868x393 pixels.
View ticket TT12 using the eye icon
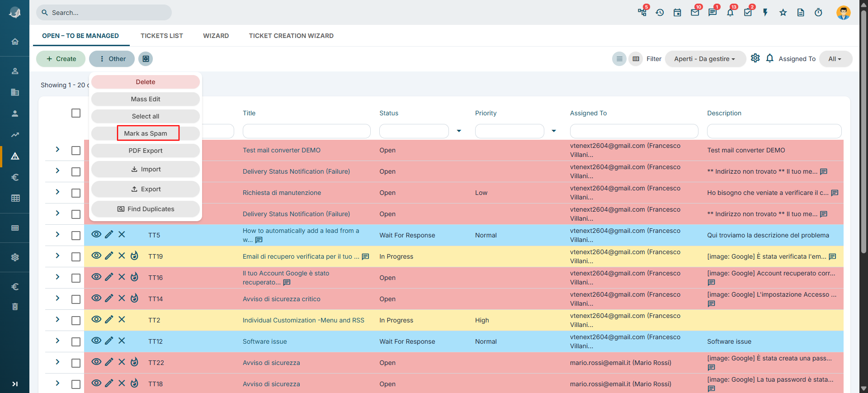[x=96, y=341]
